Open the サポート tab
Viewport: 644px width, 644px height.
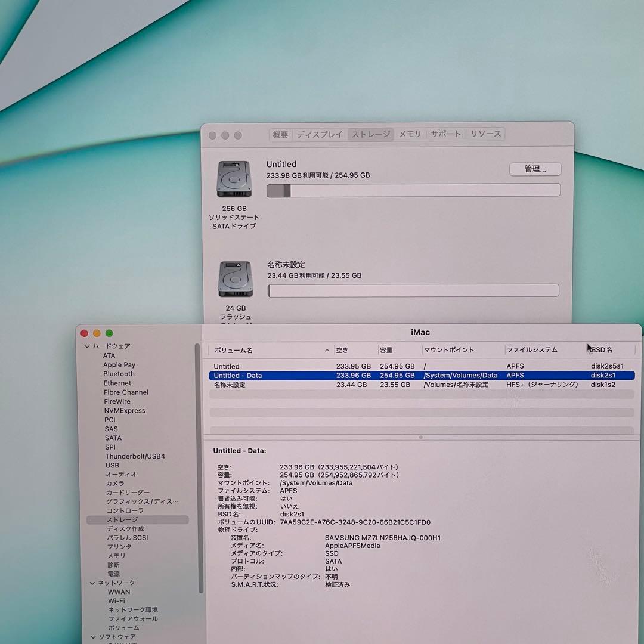pyautogui.click(x=445, y=134)
